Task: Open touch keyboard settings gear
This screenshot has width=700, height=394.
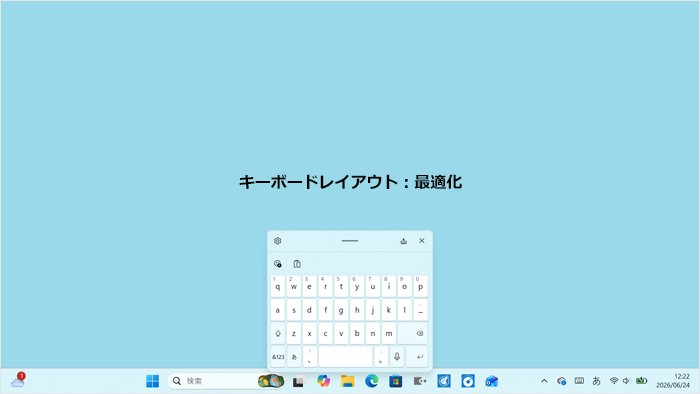Action: coord(278,241)
